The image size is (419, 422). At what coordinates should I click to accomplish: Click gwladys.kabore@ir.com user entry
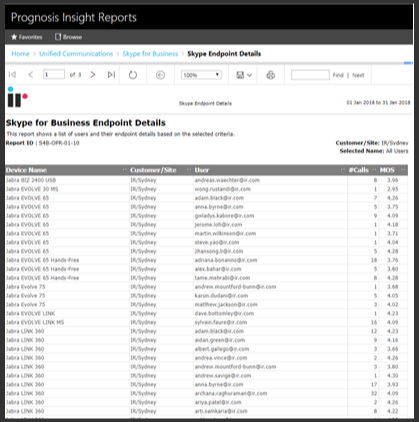click(224, 216)
